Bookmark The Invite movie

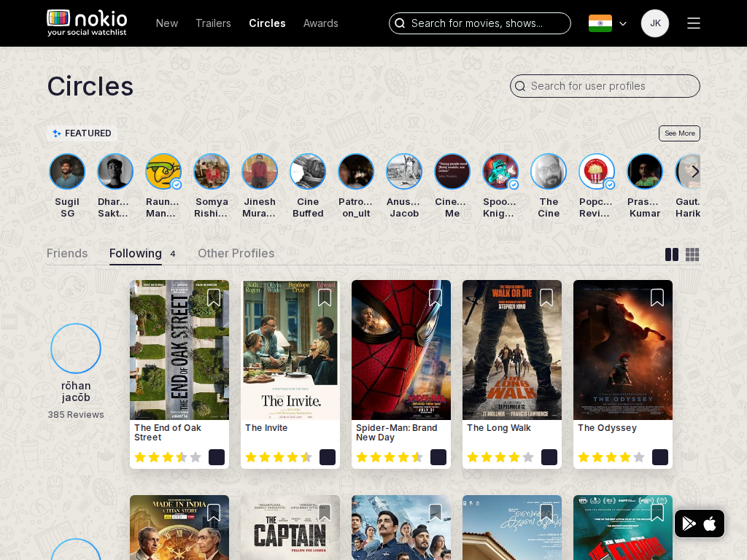(x=325, y=297)
